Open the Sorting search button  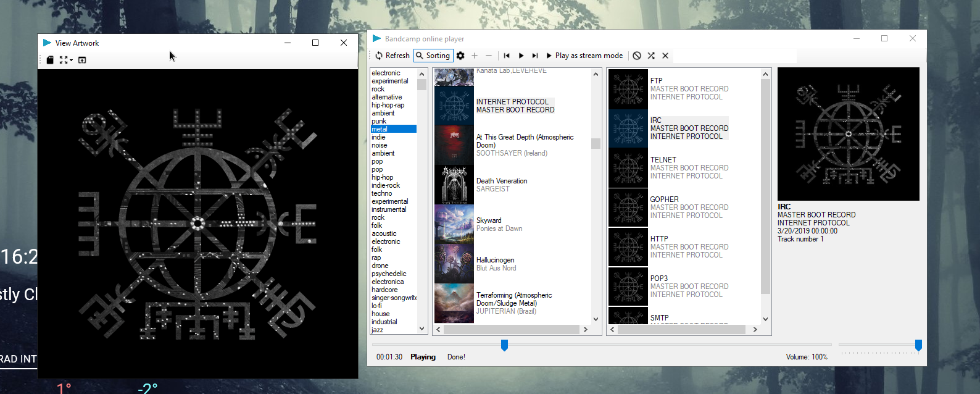coord(433,56)
